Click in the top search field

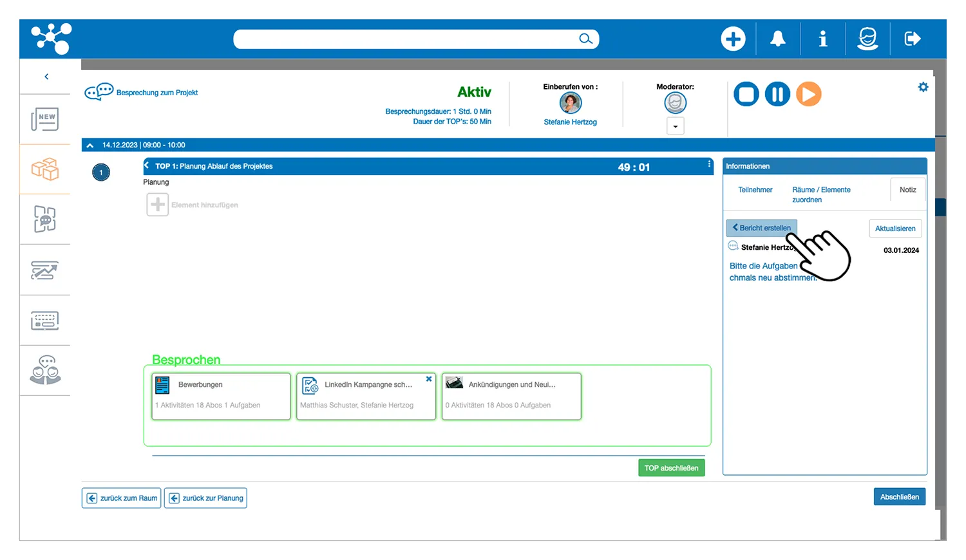point(406,39)
